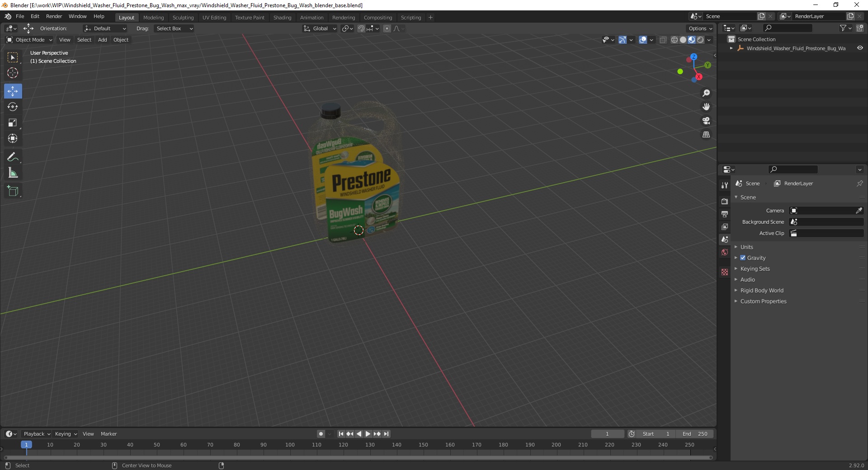Open the Orientation Default dropdown
Image resolution: width=868 pixels, height=470 pixels.
point(105,28)
